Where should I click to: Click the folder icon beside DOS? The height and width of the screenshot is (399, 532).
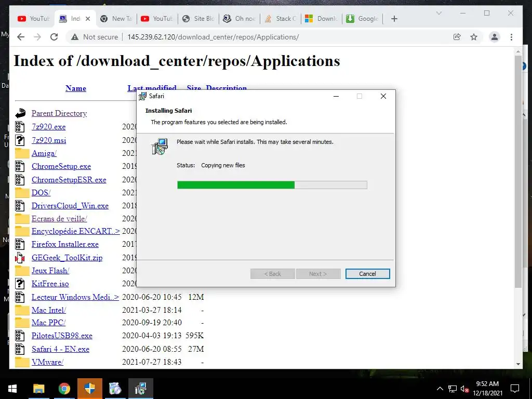(22, 192)
